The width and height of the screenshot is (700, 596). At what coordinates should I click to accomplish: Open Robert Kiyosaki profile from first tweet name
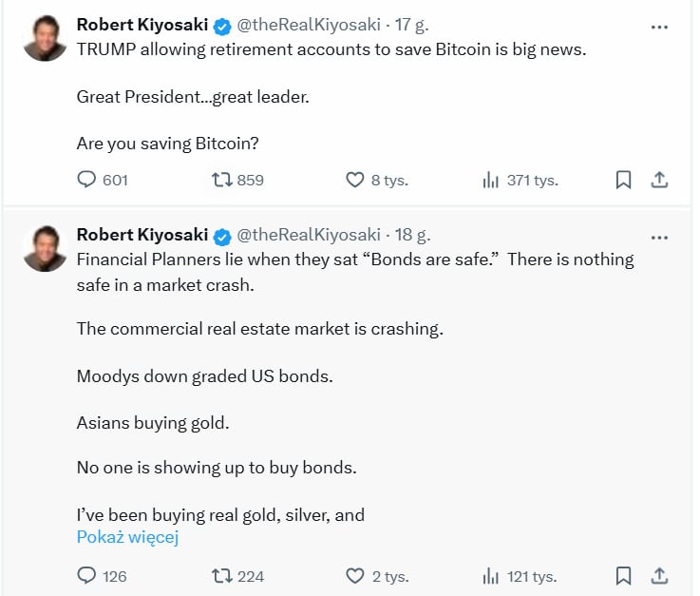pos(142,25)
